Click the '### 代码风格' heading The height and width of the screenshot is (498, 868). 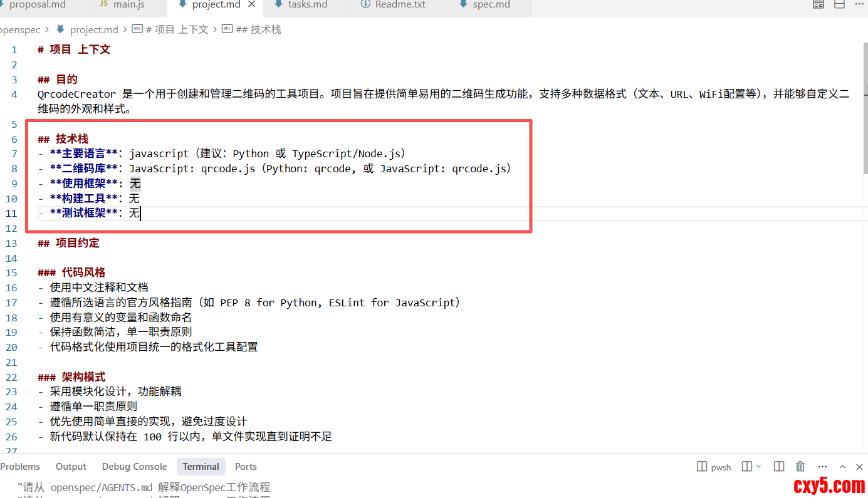pos(71,272)
